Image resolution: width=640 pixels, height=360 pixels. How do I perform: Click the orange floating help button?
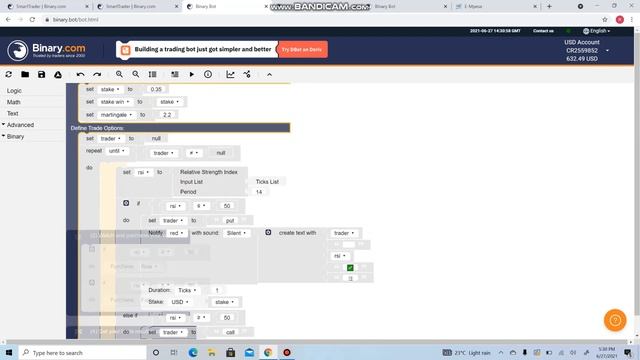click(x=615, y=320)
